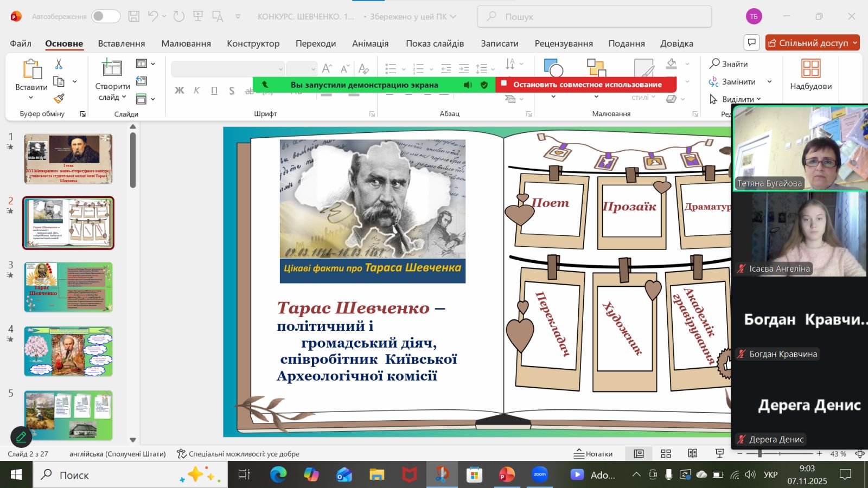Open the comments speech bubble icon

tap(751, 42)
